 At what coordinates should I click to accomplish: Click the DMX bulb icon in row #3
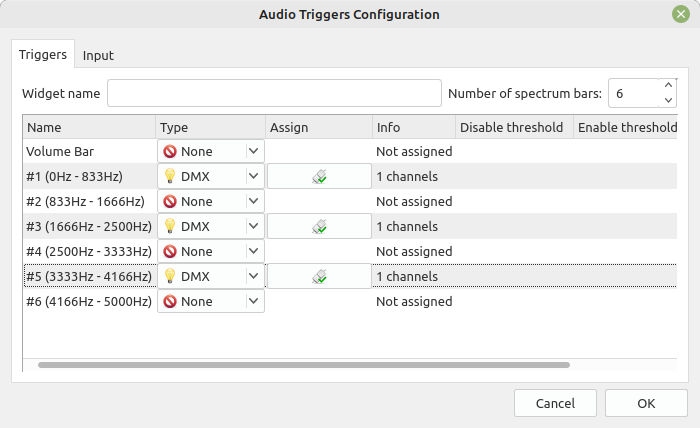(x=170, y=226)
